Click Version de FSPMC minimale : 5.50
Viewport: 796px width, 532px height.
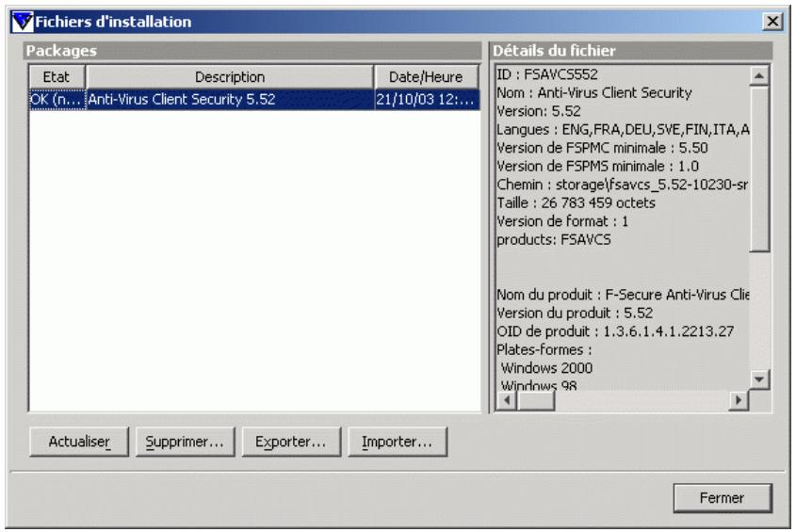point(602,148)
